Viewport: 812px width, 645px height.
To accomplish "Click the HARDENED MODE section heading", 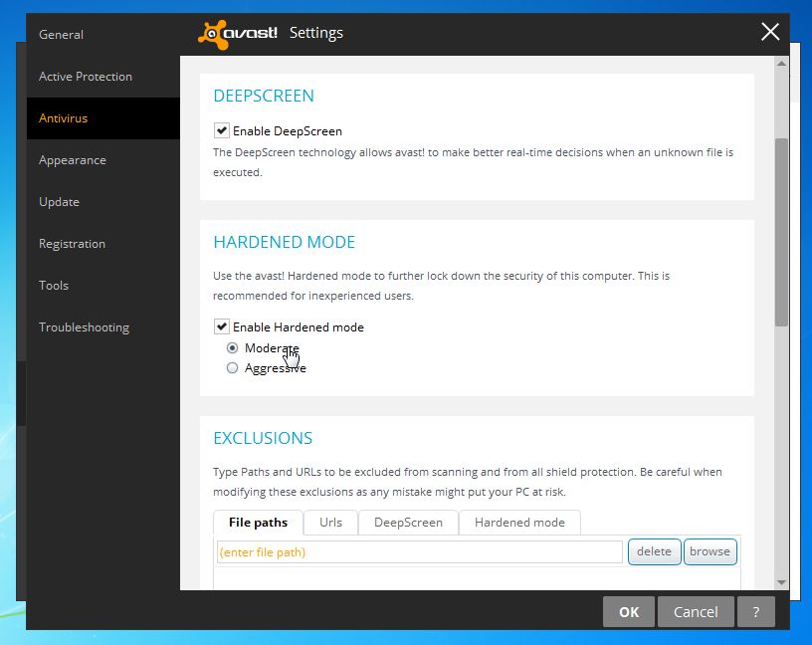I will pos(285,242).
